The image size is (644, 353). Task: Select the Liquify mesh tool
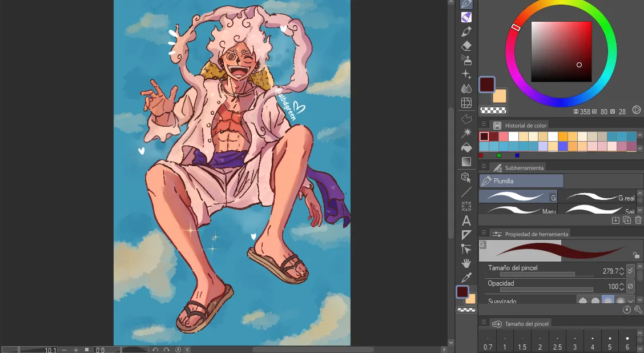(466, 103)
